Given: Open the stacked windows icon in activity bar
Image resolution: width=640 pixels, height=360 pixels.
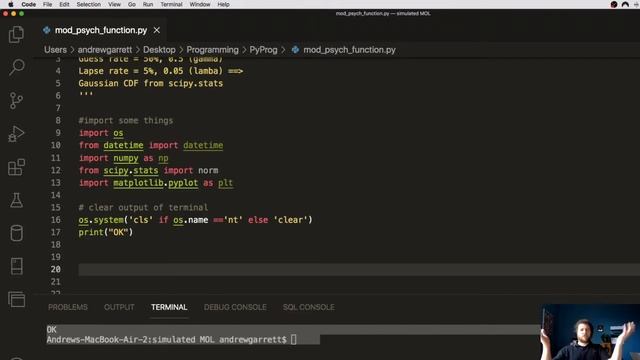Looking at the screenshot, I should 16,299.
